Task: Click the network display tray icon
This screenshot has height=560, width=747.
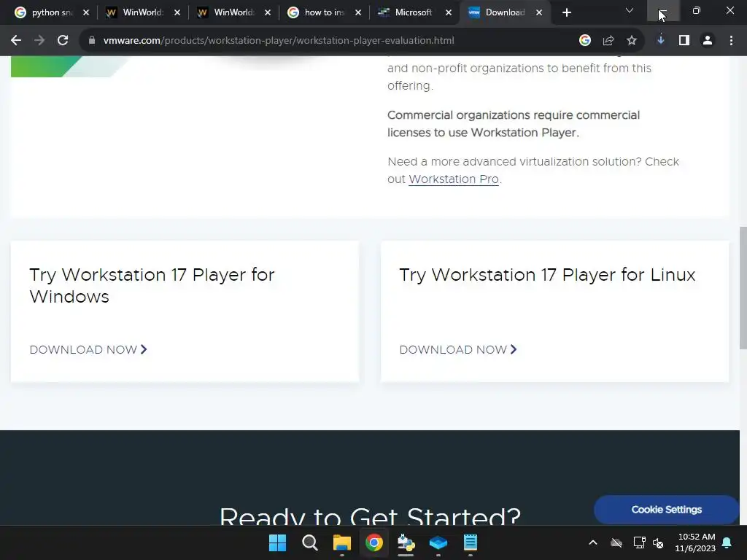Action: tap(639, 542)
